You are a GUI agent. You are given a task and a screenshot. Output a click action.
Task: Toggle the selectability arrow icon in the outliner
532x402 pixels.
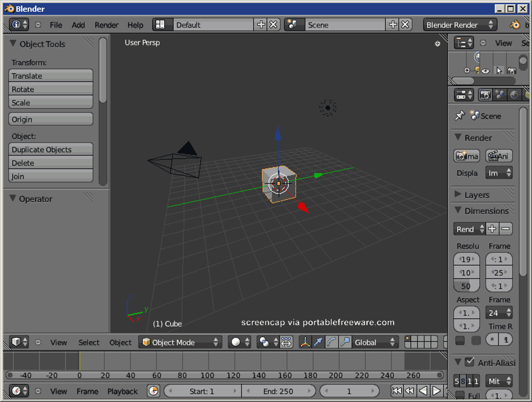pos(499,71)
